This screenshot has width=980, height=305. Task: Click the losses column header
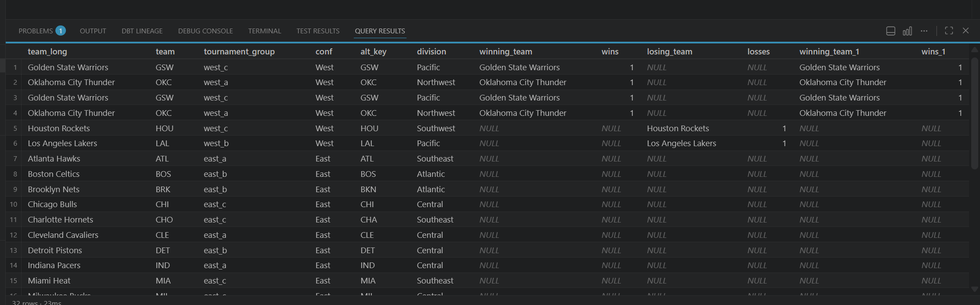759,52
